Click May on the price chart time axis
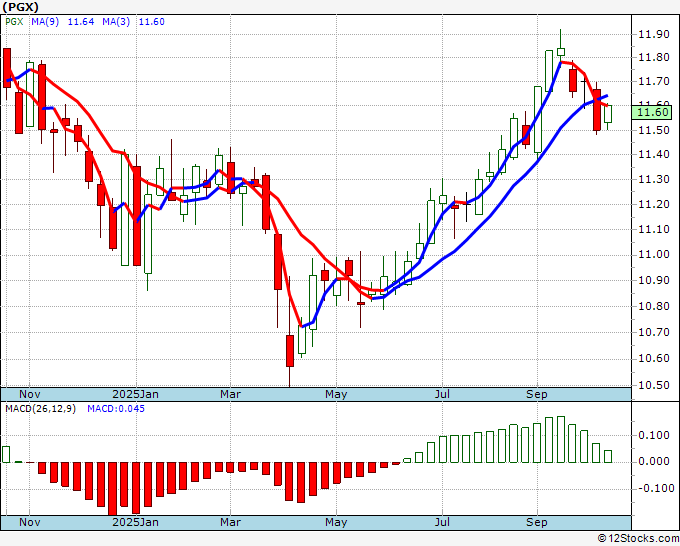Viewport: 680px width, 546px height. coord(336,394)
